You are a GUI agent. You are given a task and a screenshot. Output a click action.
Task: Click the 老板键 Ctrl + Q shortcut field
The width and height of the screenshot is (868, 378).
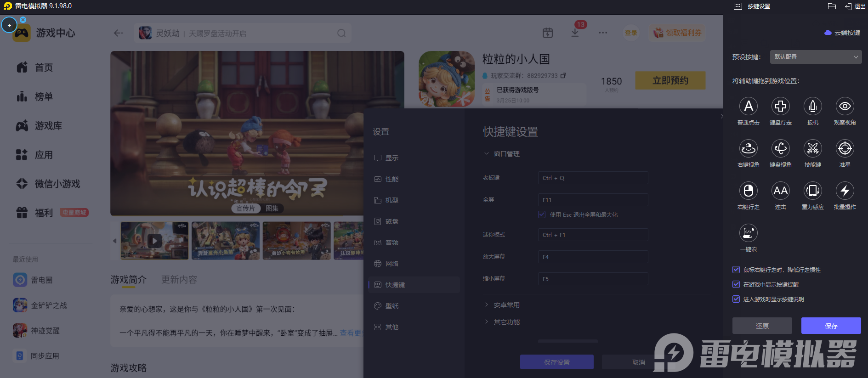click(x=593, y=178)
